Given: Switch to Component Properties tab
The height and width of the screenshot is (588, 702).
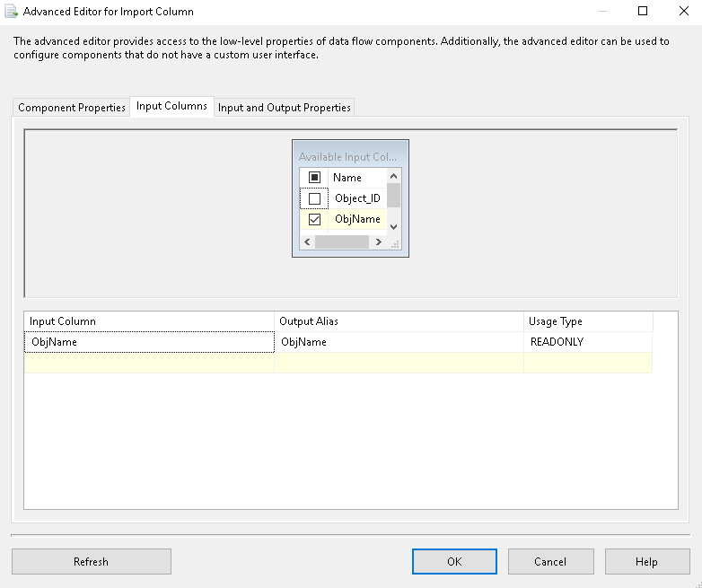Looking at the screenshot, I should (72, 108).
